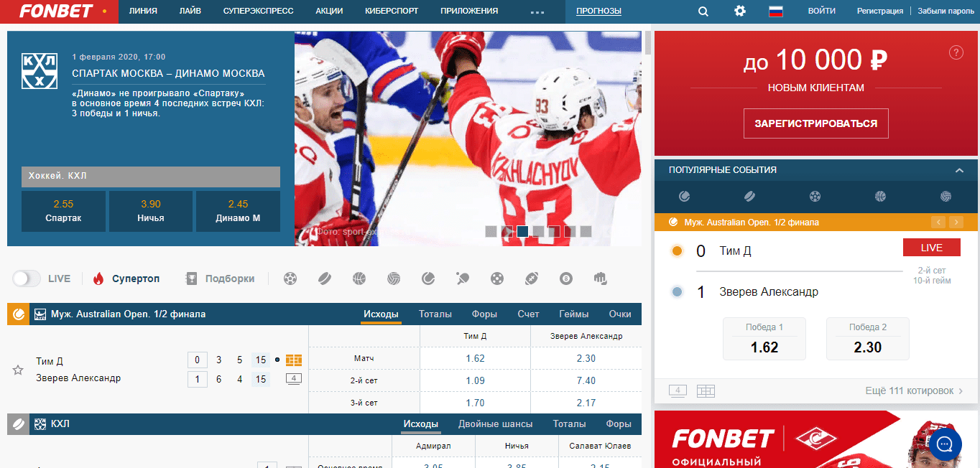Select odds 1.70 for 3-й сет
The height and width of the screenshot is (468, 980).
475,403
